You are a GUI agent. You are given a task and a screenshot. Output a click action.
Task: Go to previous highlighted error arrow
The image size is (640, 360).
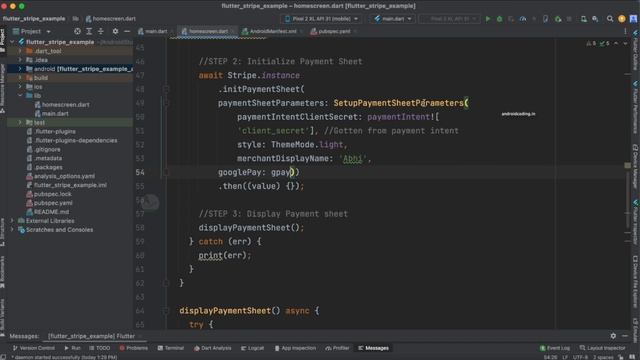tap(616, 43)
